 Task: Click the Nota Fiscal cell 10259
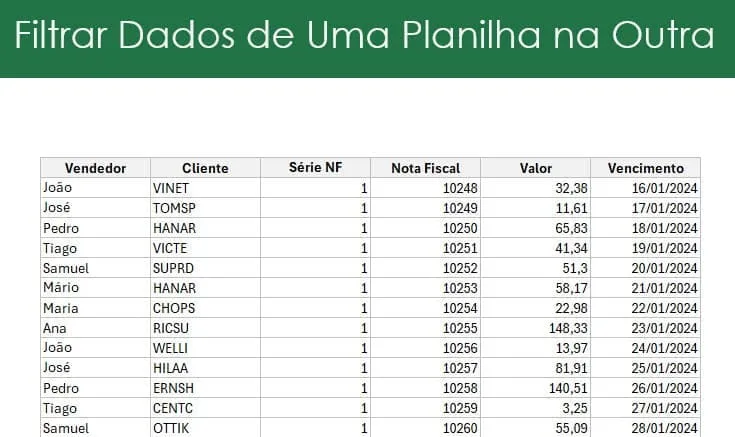click(x=426, y=408)
